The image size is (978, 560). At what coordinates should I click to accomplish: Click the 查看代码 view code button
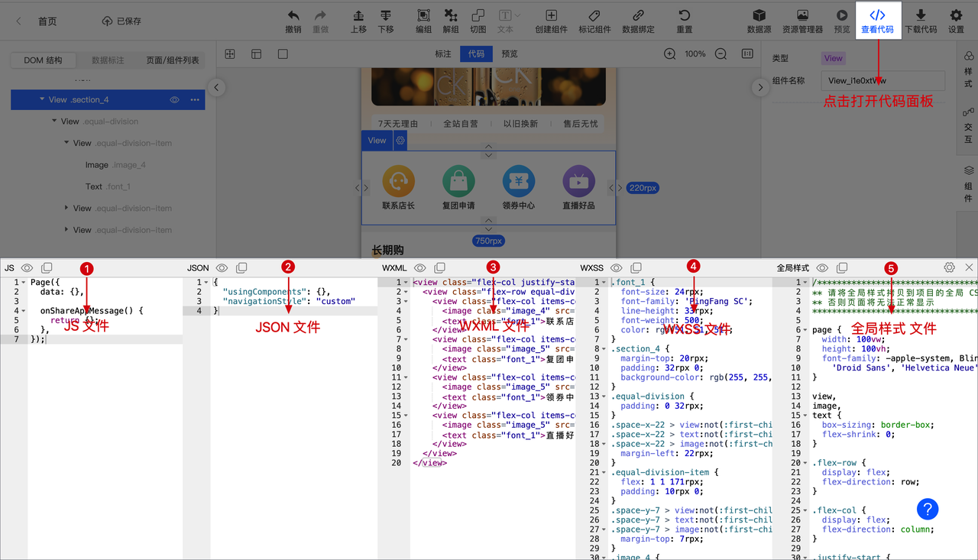point(877,21)
